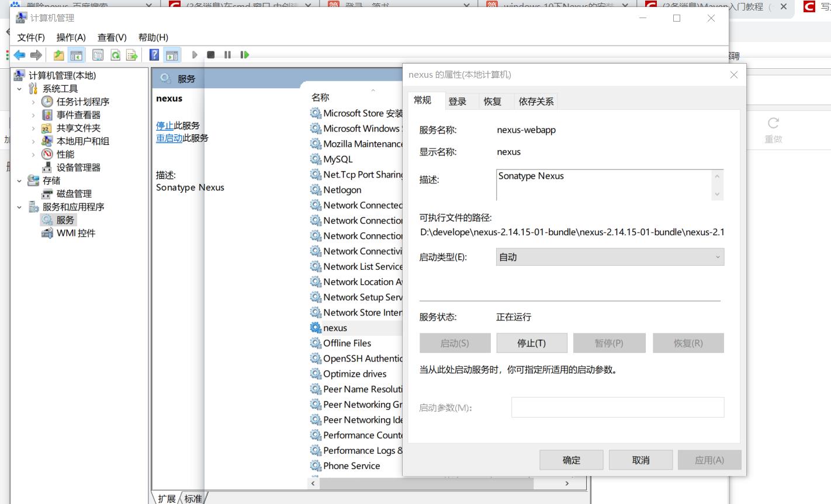Collapse the 服务和应用程序 tree node

[19, 207]
